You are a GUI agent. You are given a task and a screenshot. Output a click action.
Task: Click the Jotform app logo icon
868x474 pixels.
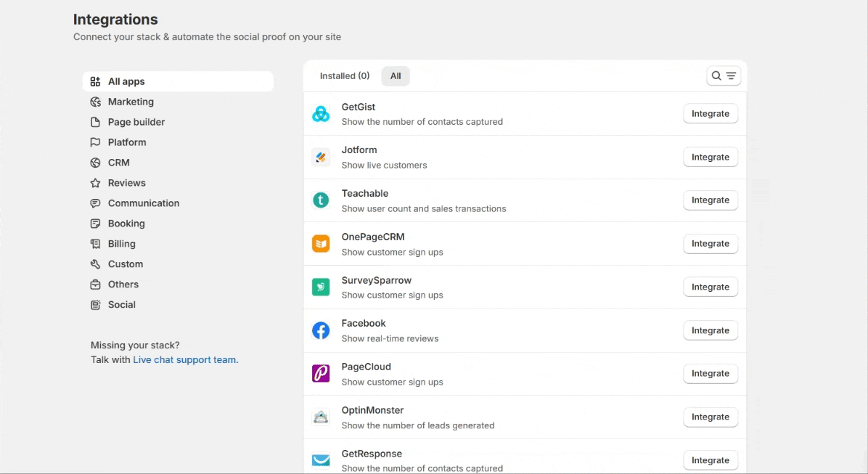click(321, 158)
